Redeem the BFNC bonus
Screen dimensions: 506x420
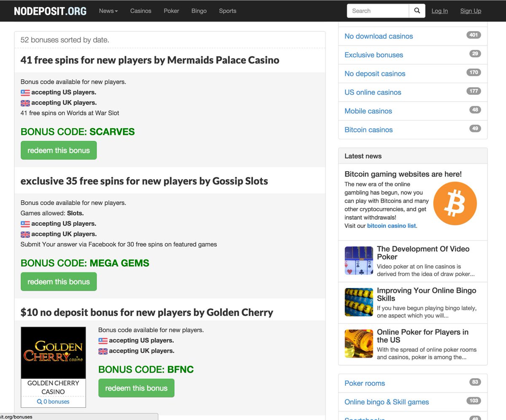[136, 388]
